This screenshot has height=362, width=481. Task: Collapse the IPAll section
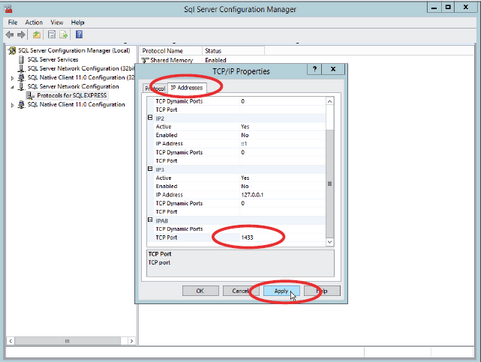(x=150, y=220)
